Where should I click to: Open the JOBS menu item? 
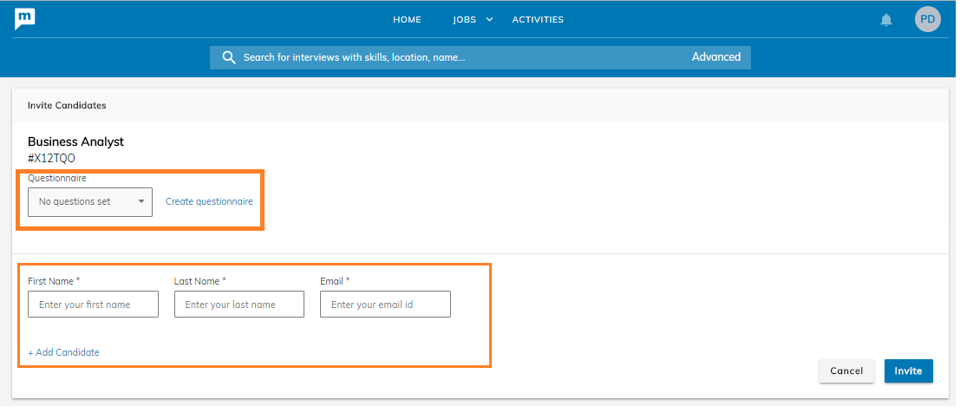(x=464, y=20)
